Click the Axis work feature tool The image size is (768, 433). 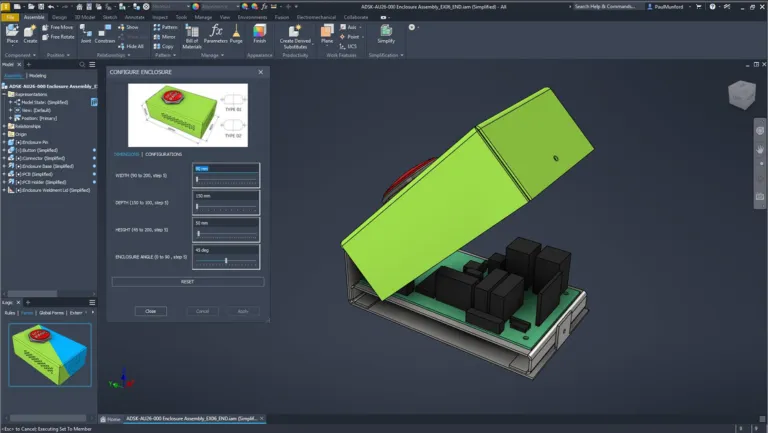[x=349, y=27]
